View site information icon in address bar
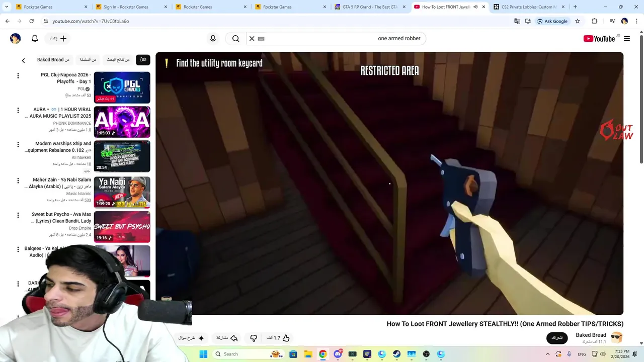Screen dimensions: 644x362 (46, 21)
